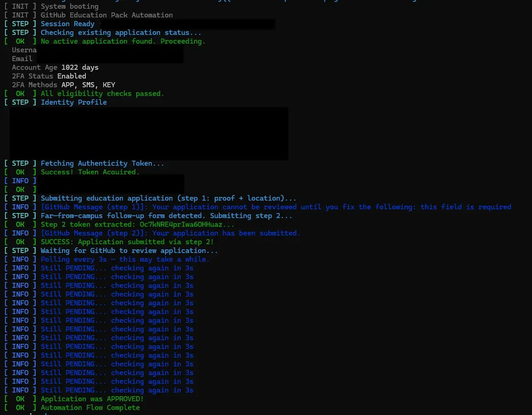This screenshot has width=532, height=415.
Task: Click 'Application was APPROVED!' message
Action: coord(92,399)
